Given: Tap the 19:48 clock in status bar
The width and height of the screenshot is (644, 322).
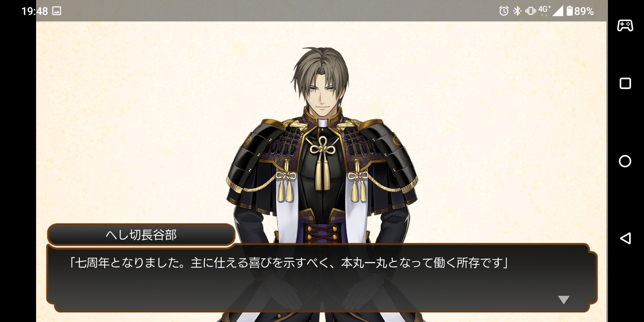Looking at the screenshot, I should (x=35, y=11).
